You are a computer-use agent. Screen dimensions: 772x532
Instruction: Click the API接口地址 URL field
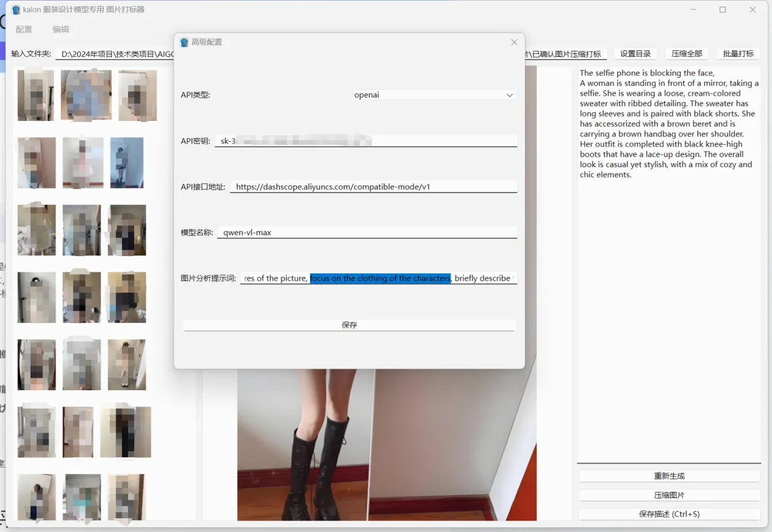click(373, 187)
